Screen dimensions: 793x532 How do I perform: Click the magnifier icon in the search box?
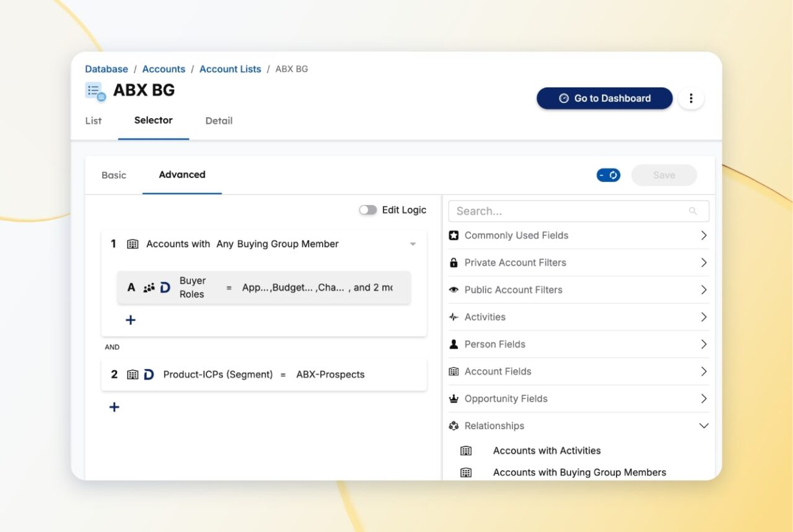[693, 211]
